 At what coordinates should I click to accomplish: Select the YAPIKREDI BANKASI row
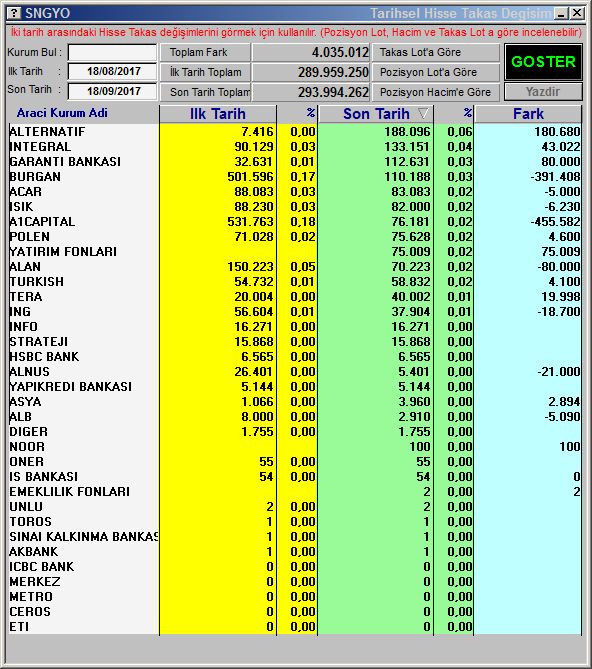click(295, 387)
